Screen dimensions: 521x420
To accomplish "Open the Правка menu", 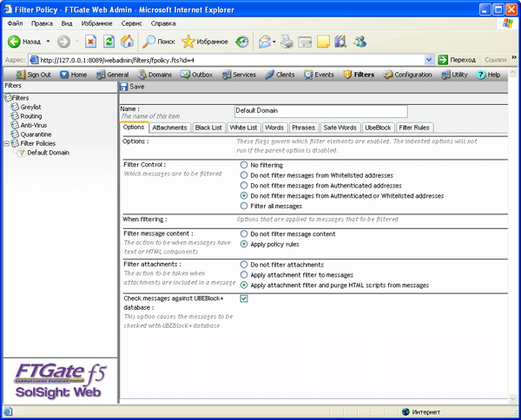I will coord(42,23).
